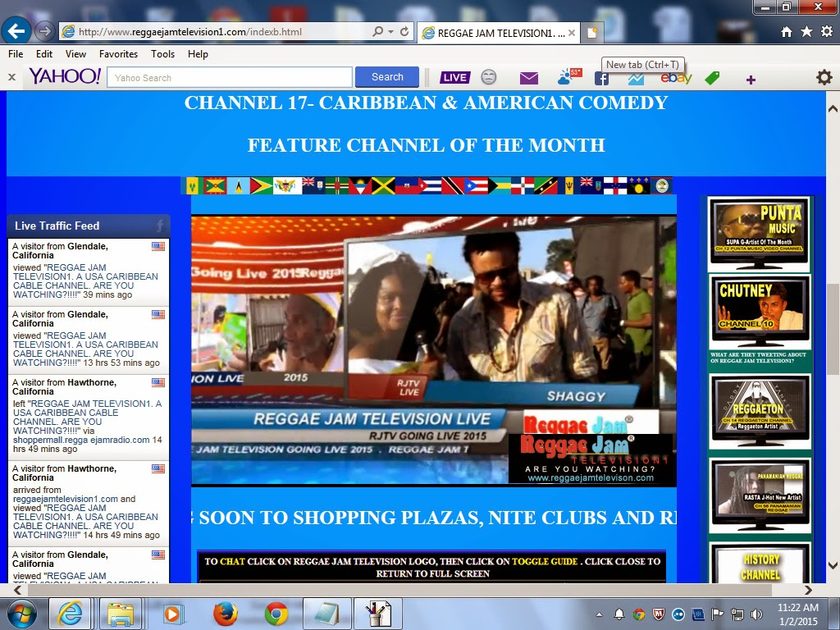This screenshot has height=630, width=840.
Task: Open the Favorites menu
Action: click(x=118, y=53)
